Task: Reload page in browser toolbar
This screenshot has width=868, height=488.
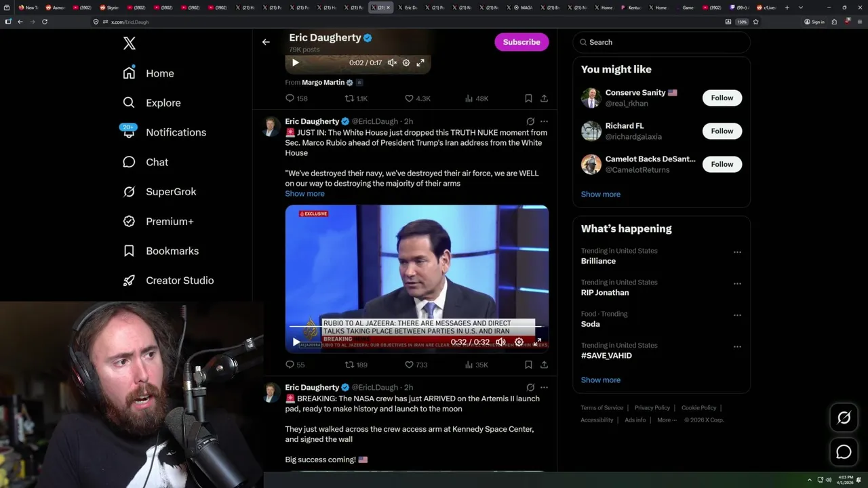Action: [x=45, y=22]
